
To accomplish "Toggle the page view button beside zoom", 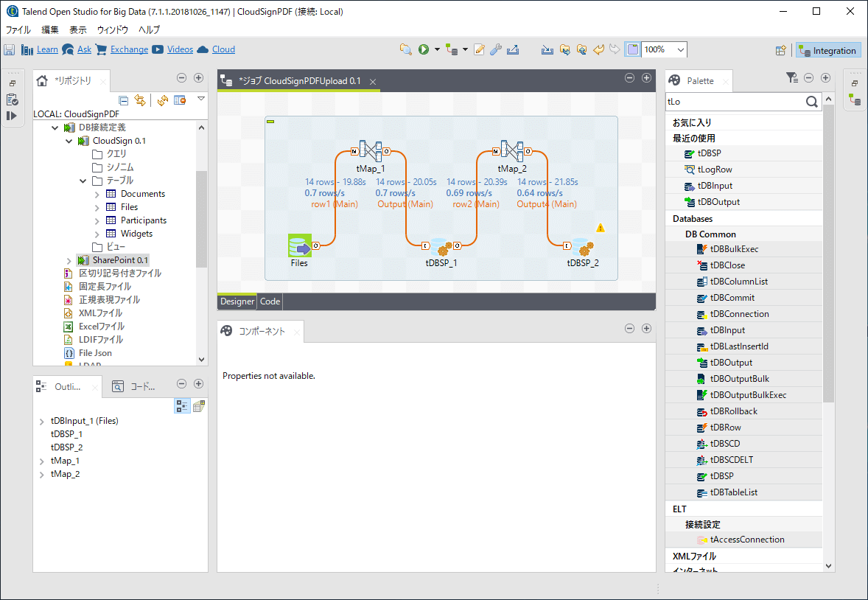I will coord(632,49).
